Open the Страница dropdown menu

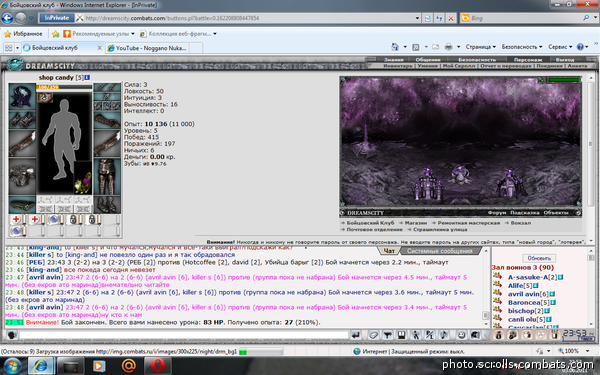481,47
